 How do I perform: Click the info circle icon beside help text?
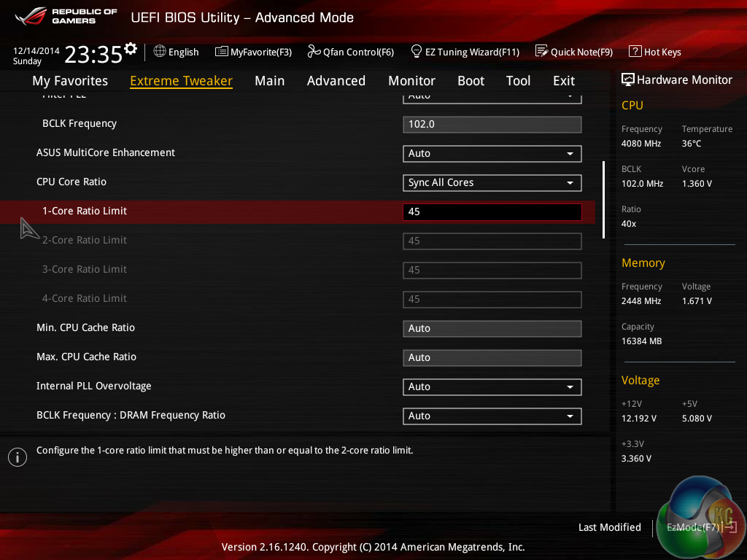pyautogui.click(x=18, y=457)
